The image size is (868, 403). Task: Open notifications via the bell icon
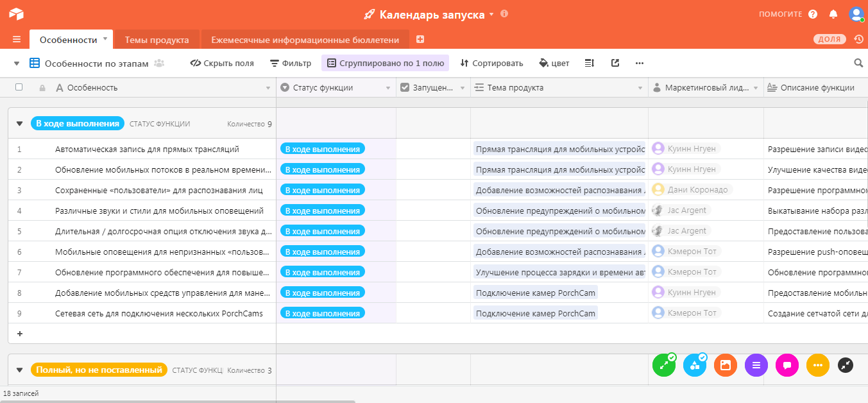point(833,13)
